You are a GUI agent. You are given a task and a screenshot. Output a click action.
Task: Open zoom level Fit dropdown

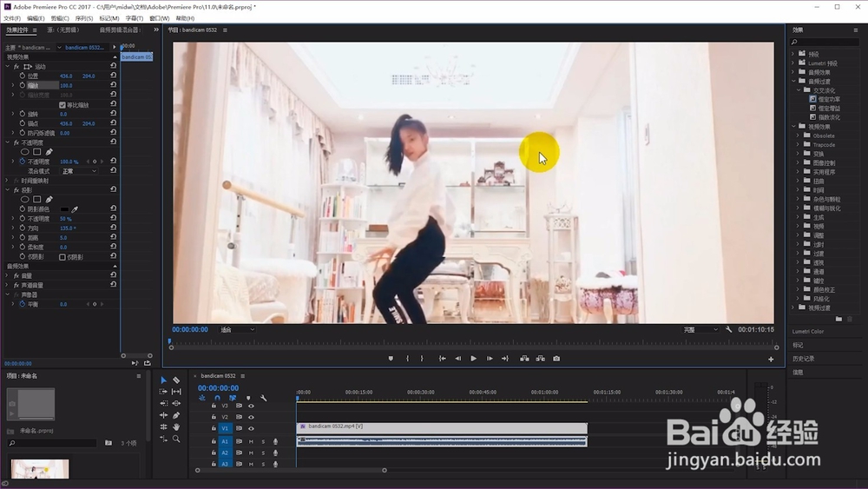coord(238,329)
